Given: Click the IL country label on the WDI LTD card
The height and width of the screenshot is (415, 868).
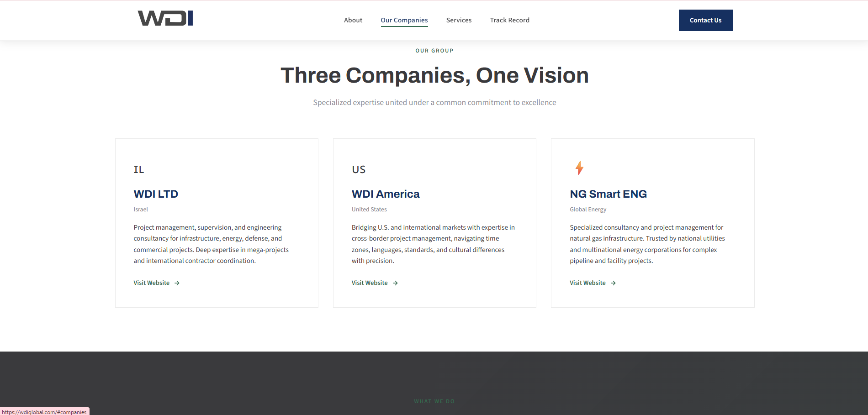Looking at the screenshot, I should click(x=138, y=169).
